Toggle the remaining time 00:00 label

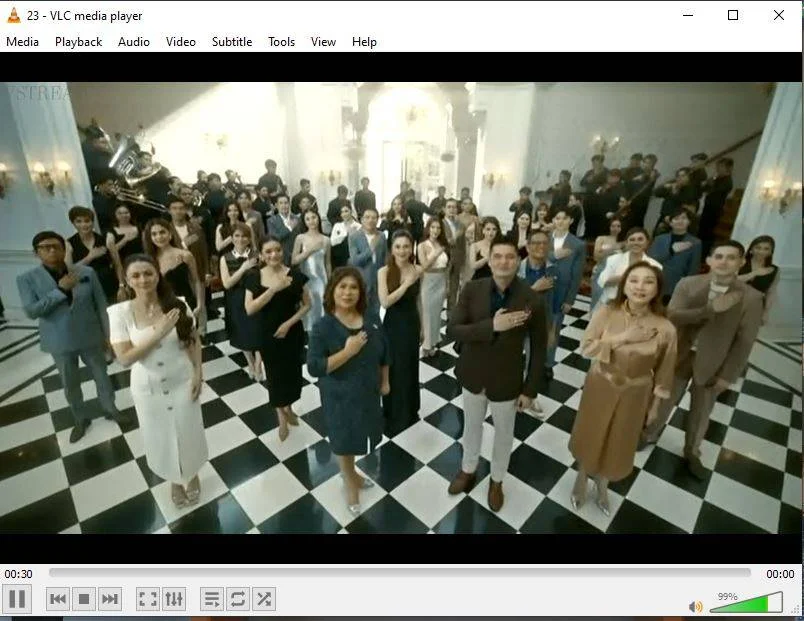(780, 574)
